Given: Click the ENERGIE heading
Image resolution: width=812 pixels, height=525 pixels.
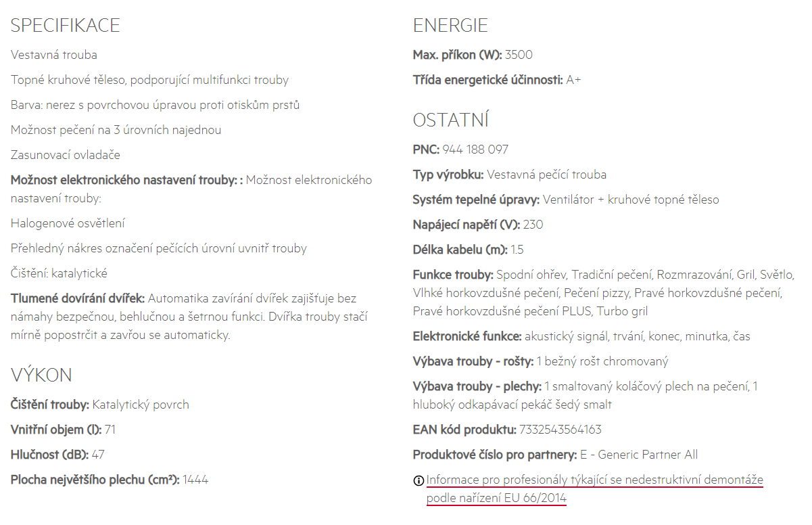Looking at the screenshot, I should [x=450, y=26].
